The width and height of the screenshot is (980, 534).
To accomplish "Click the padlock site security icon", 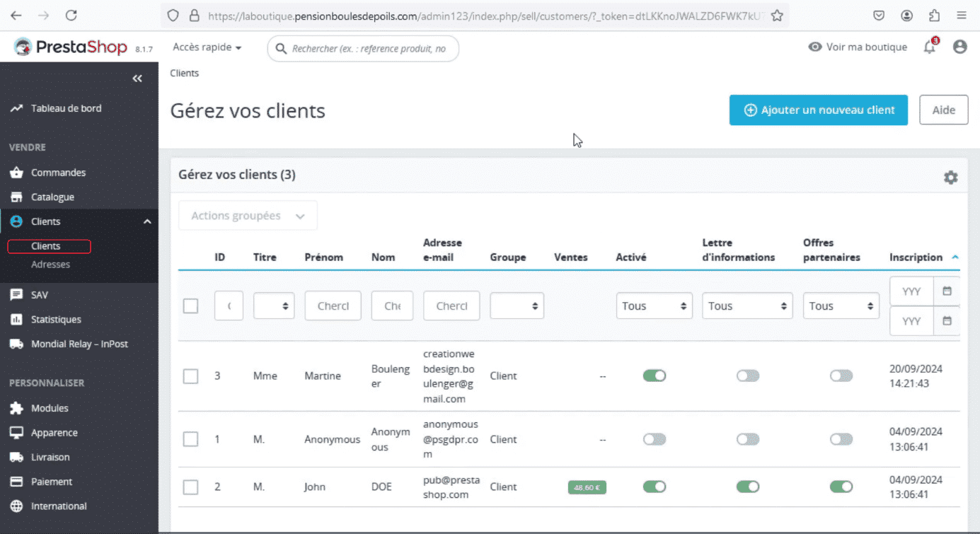I will point(195,16).
